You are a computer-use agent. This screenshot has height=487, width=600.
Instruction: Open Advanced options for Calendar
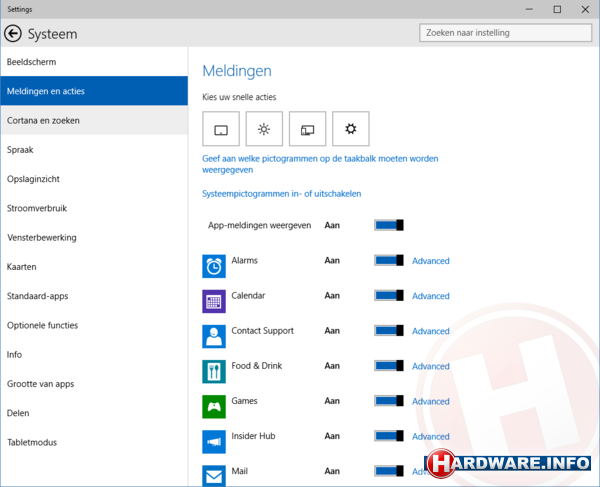point(431,296)
